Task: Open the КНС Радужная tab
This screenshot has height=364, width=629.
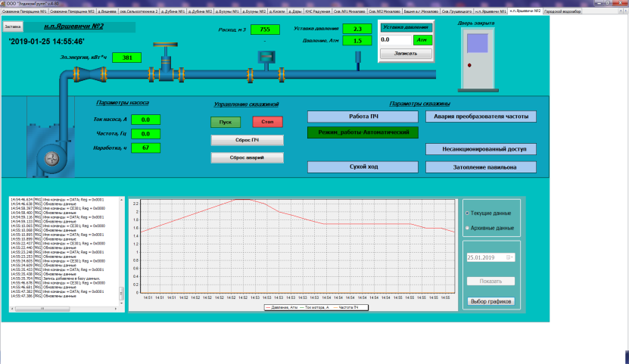Action: 317,12
